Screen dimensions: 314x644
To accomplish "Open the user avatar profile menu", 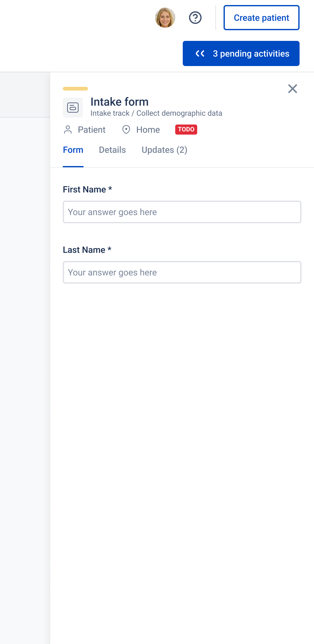I will tap(165, 18).
